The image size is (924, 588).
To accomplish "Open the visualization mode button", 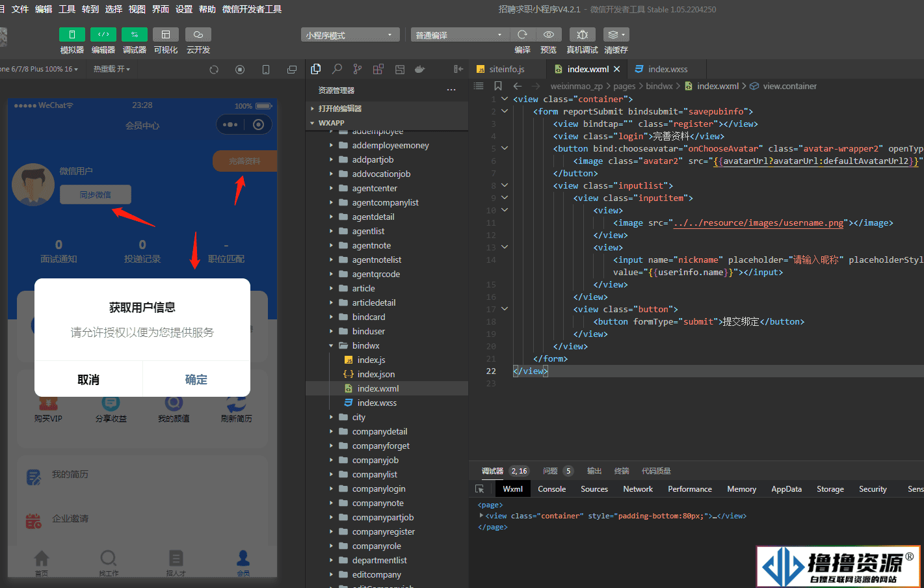I will click(166, 34).
